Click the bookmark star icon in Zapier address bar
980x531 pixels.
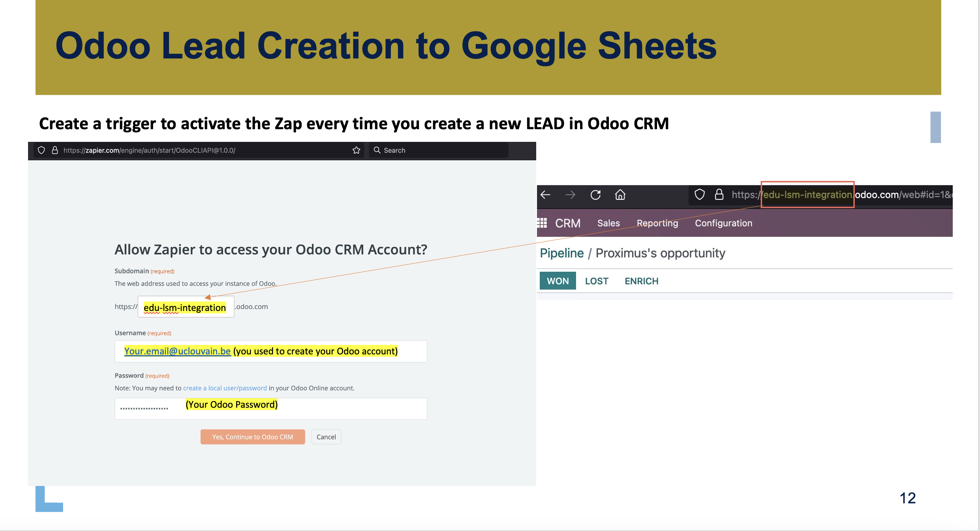click(356, 150)
